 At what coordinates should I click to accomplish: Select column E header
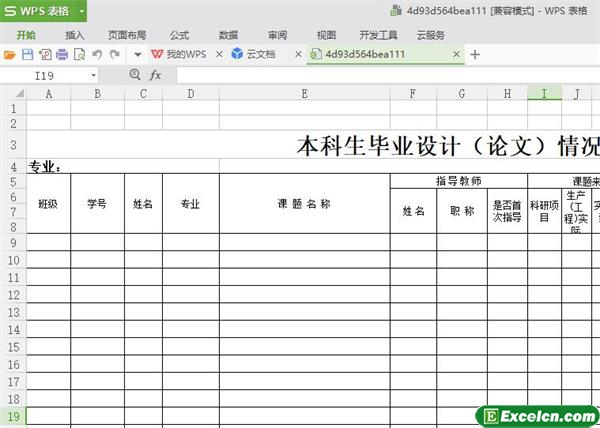304,94
